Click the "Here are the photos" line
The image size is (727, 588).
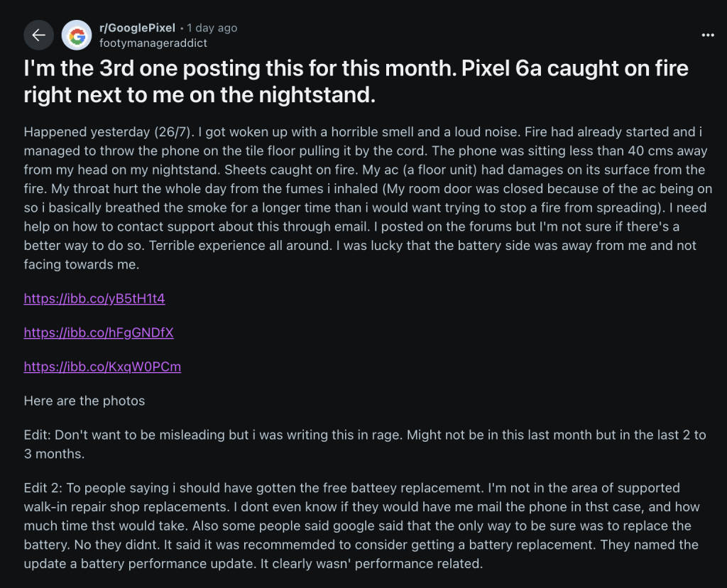(84, 401)
